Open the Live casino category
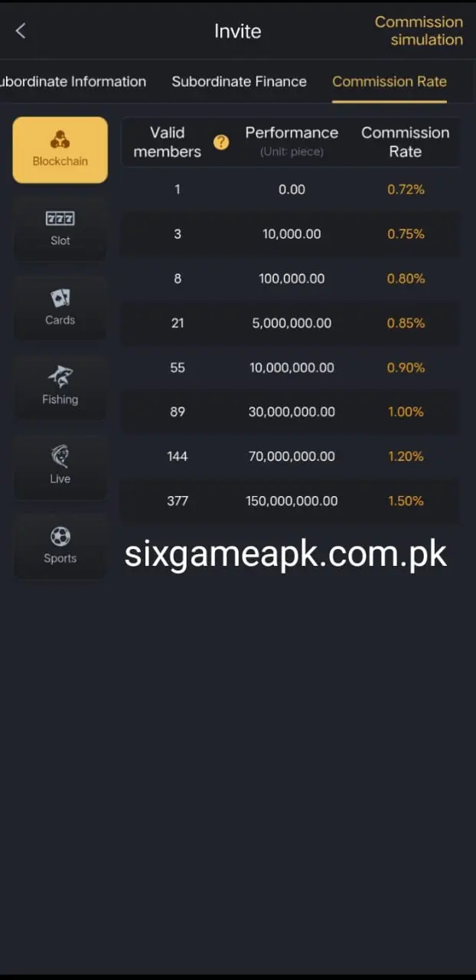This screenshot has height=980, width=476. pos(60,457)
